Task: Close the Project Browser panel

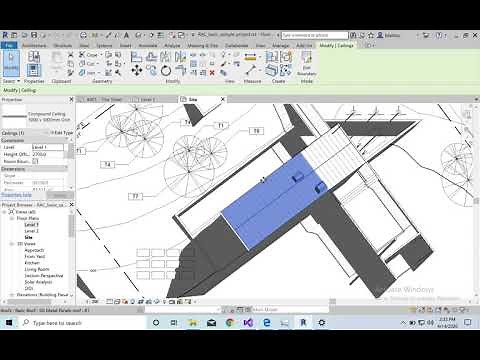Action: 71,205
